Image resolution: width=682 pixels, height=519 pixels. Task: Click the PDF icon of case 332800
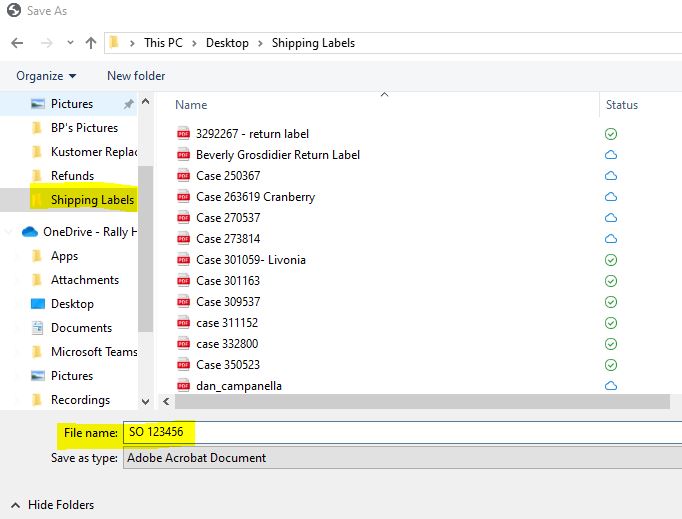tap(184, 344)
